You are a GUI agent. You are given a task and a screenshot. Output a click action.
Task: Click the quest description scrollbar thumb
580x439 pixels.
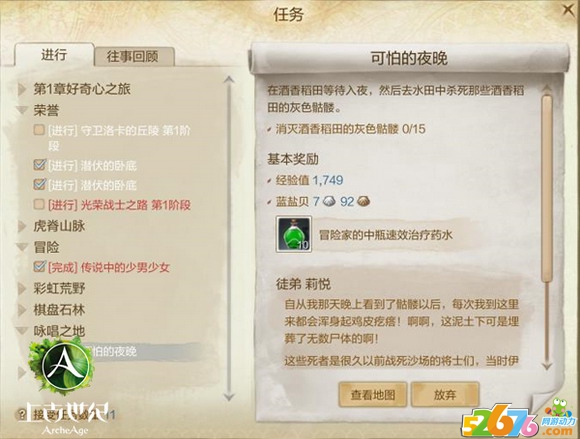pos(547,189)
